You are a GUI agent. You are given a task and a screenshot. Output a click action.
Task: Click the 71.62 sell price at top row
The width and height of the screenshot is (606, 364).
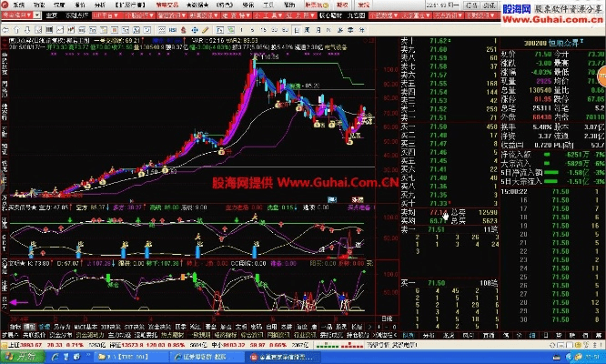point(439,41)
